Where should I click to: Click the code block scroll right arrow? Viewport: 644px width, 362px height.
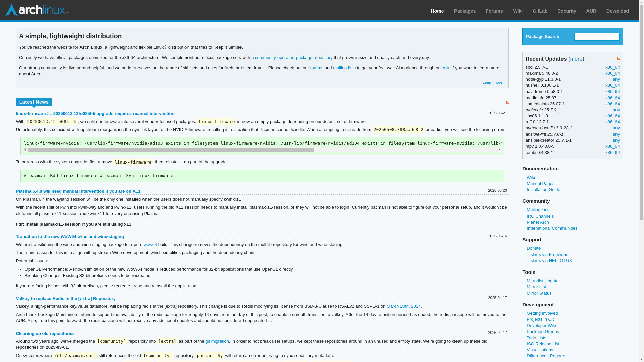[x=499, y=150]
